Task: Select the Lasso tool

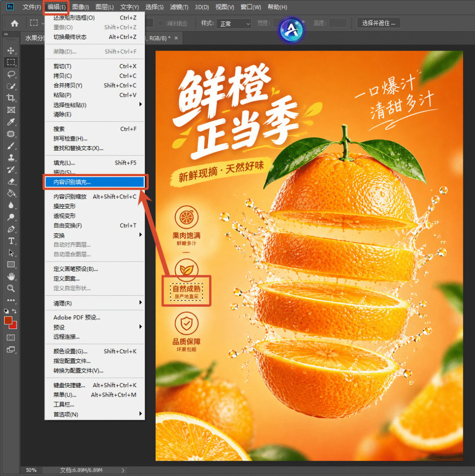Action: (x=11, y=74)
